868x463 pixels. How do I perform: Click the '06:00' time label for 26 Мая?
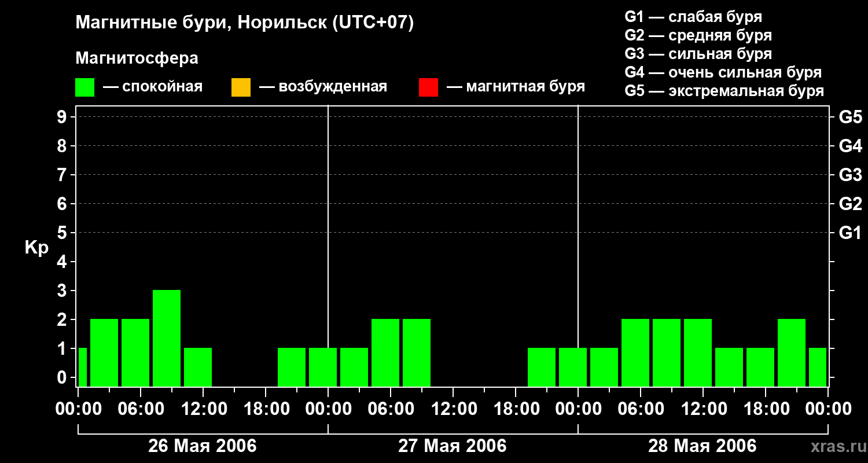coord(141,409)
